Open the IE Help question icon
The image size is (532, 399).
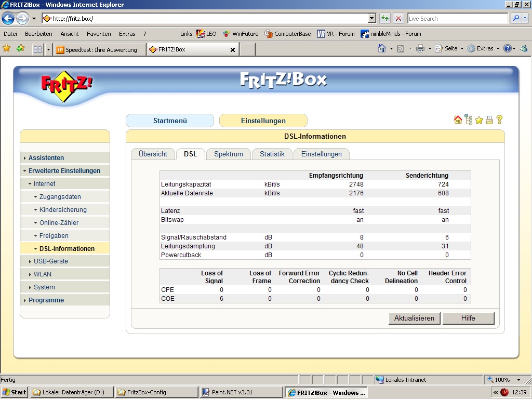(x=507, y=48)
